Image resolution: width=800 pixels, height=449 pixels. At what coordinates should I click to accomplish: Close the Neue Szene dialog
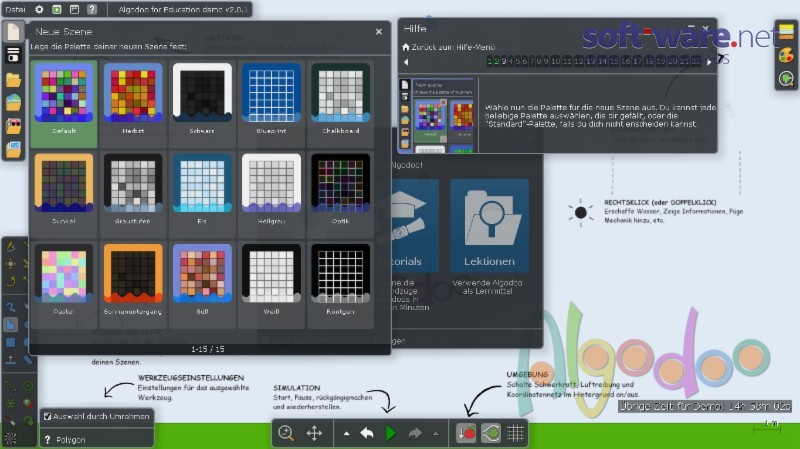pyautogui.click(x=379, y=32)
